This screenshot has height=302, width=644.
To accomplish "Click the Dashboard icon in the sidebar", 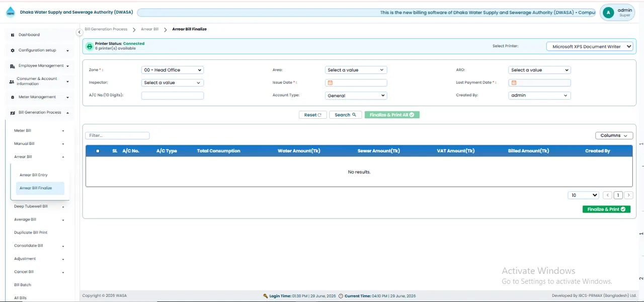I will click(13, 35).
